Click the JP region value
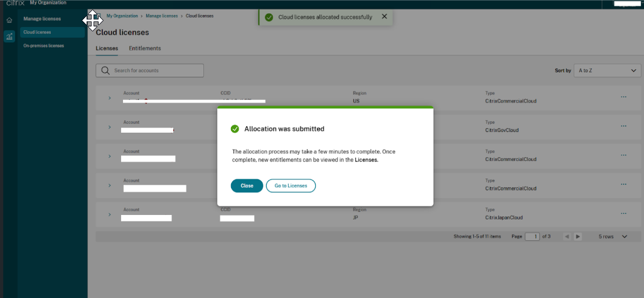 pyautogui.click(x=355, y=218)
